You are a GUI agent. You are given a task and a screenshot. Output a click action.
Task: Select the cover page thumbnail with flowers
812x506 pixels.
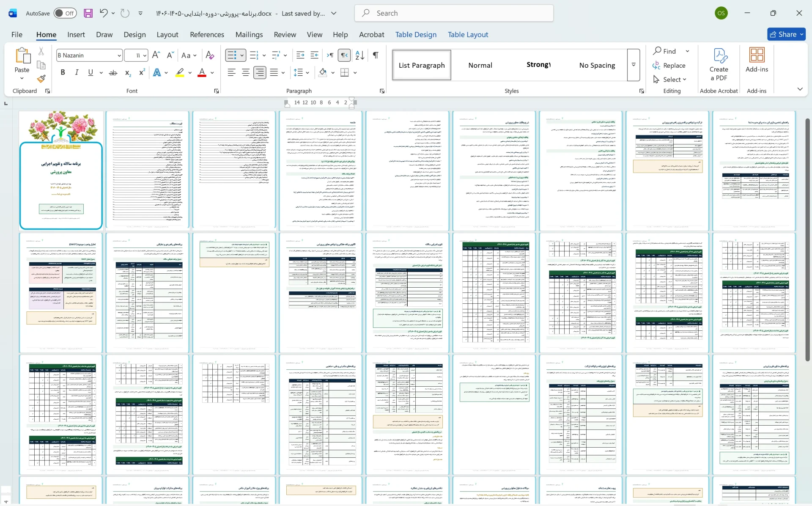[x=61, y=170]
